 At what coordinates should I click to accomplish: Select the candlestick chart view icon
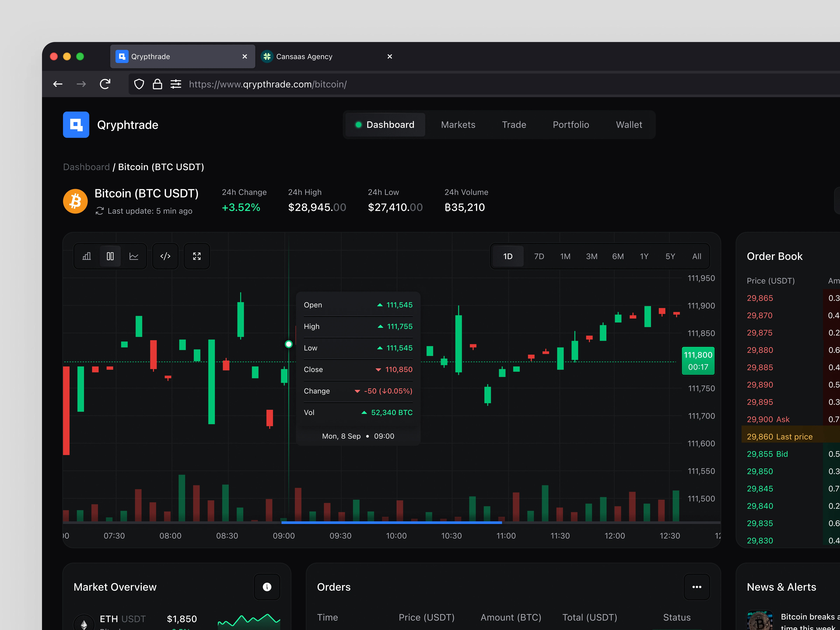pyautogui.click(x=110, y=256)
